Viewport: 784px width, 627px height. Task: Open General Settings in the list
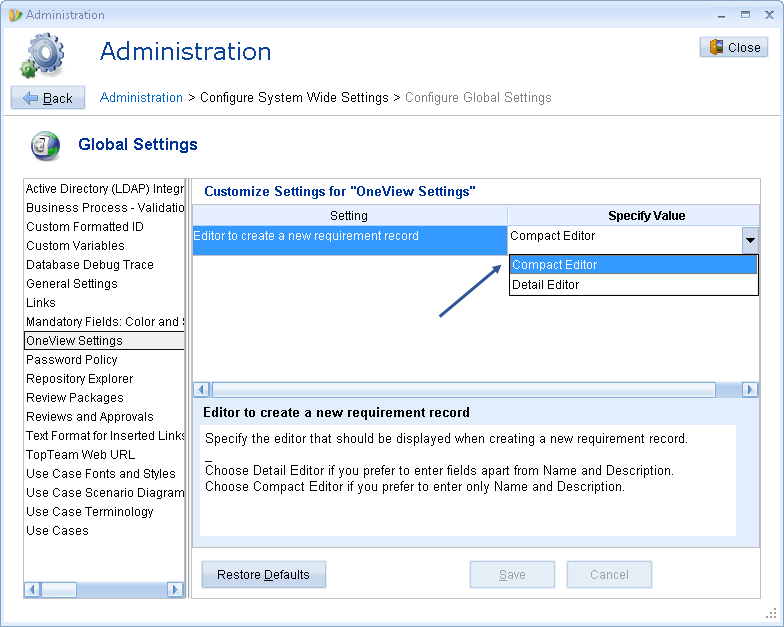[x=104, y=284]
